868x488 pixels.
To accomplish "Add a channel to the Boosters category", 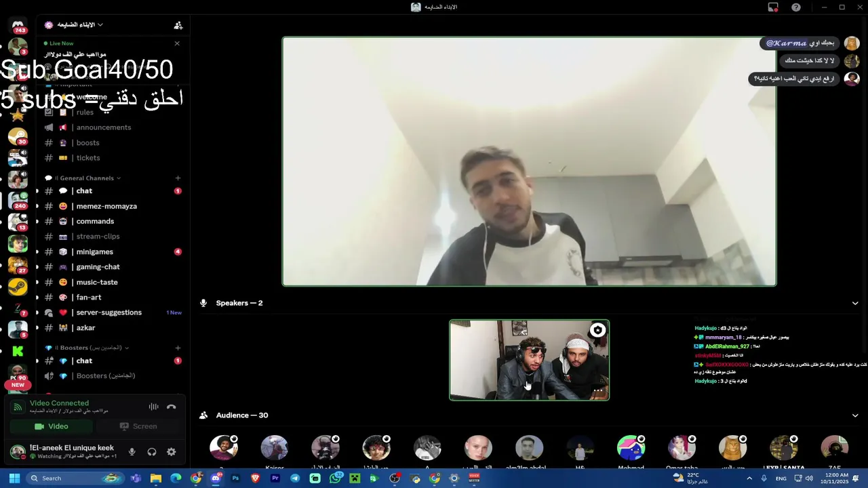I will click(x=178, y=348).
